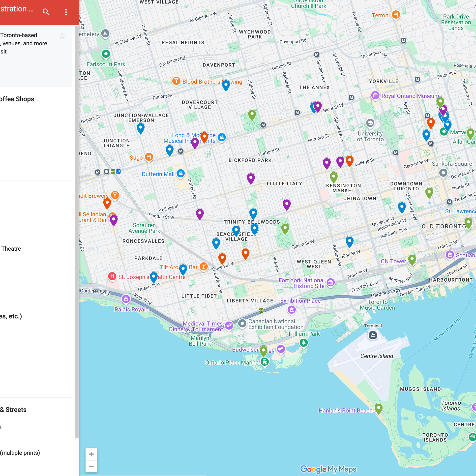Star this map with the star icon
This screenshot has height=476, width=476.
tap(62, 36)
